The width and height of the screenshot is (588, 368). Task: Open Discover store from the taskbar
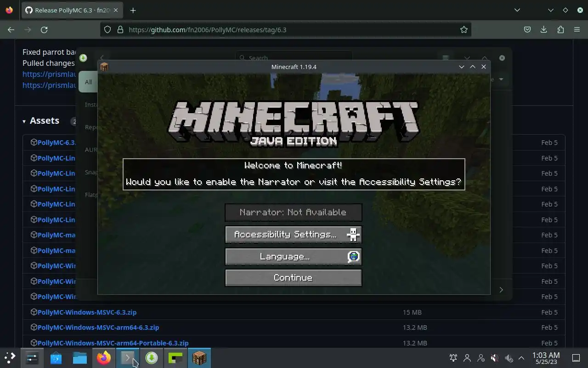click(56, 357)
